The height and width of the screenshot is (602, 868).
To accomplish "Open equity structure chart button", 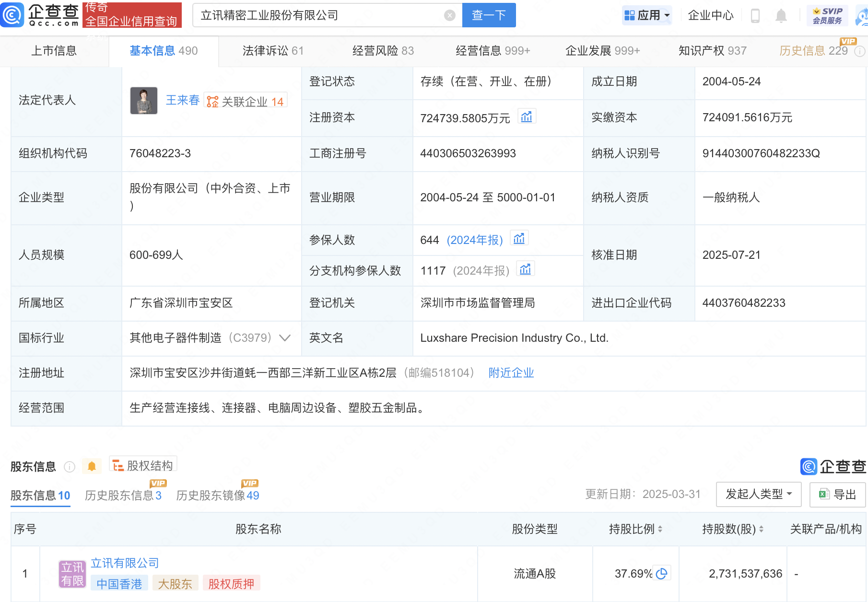I will point(143,465).
